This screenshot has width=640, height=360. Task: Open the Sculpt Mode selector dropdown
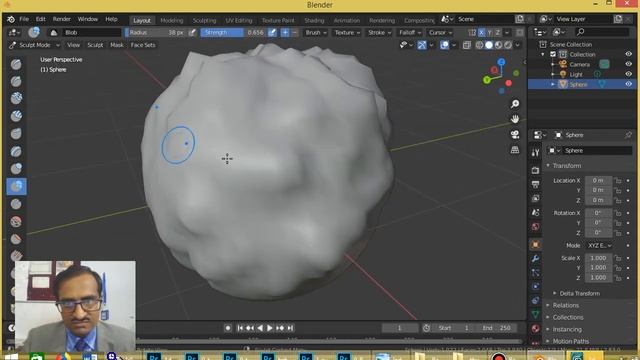(35, 45)
